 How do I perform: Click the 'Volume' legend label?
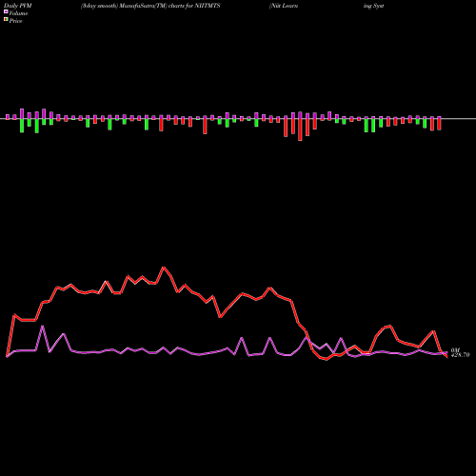(18, 13)
